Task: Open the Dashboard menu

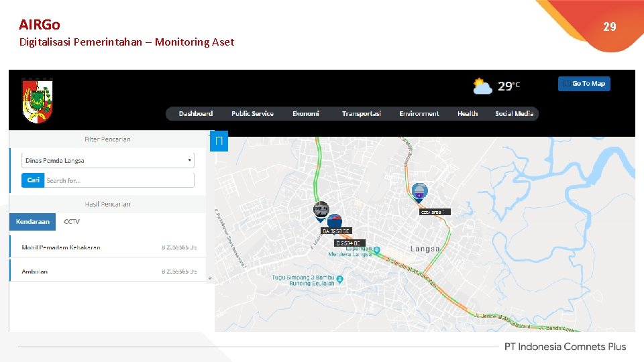Action: coord(195,114)
